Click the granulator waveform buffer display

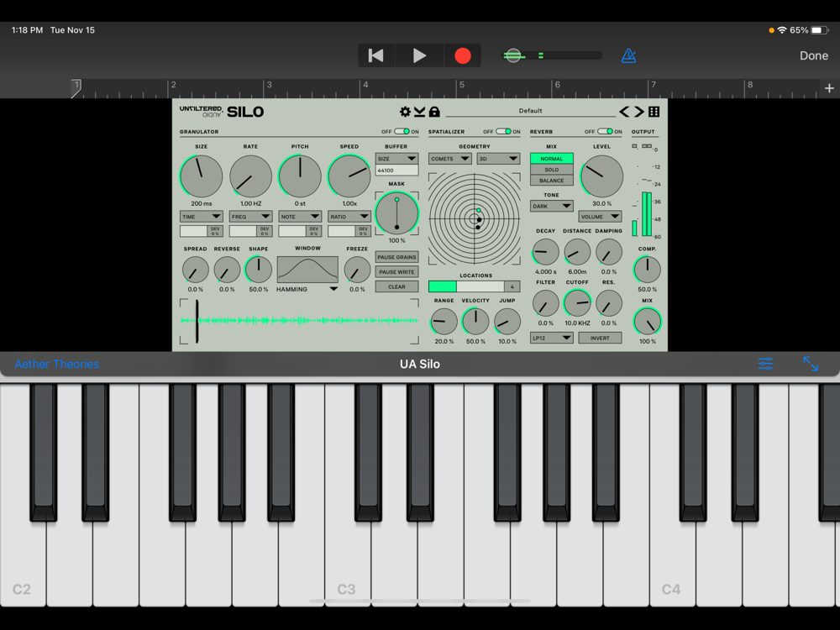[x=299, y=321]
